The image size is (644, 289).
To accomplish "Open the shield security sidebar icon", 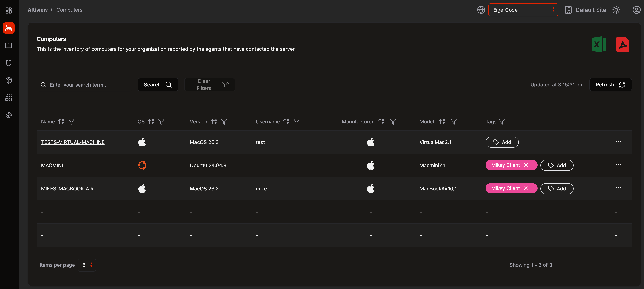I will pyautogui.click(x=9, y=63).
